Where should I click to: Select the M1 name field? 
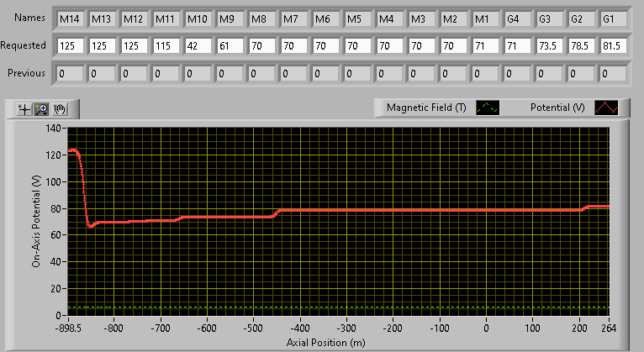tap(485, 18)
